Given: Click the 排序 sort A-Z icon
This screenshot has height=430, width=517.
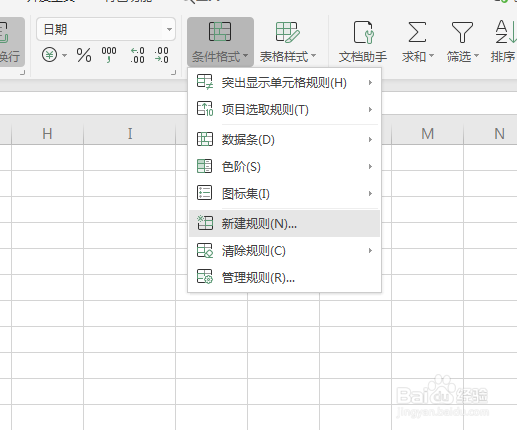Looking at the screenshot, I should [505, 32].
